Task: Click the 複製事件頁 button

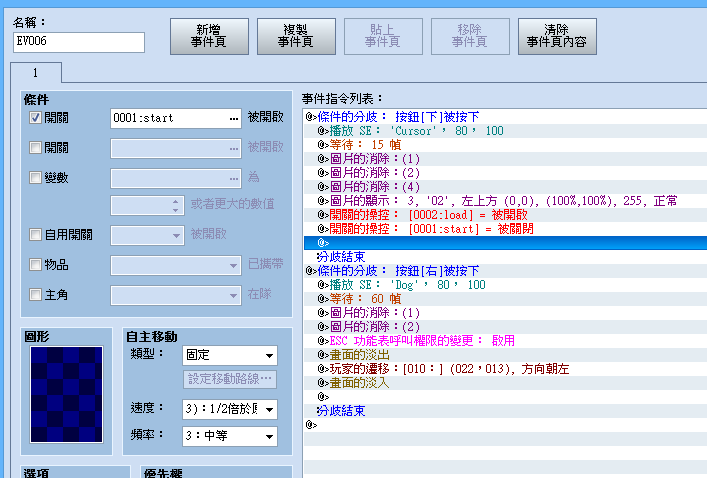Action: pyautogui.click(x=296, y=37)
